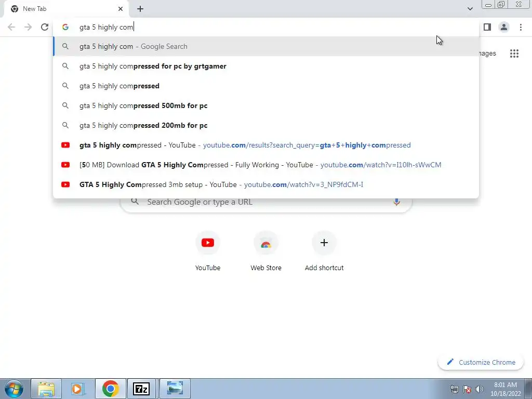The image size is (532, 399).
Task: Start voice search with the microphone icon
Action: pos(396,202)
